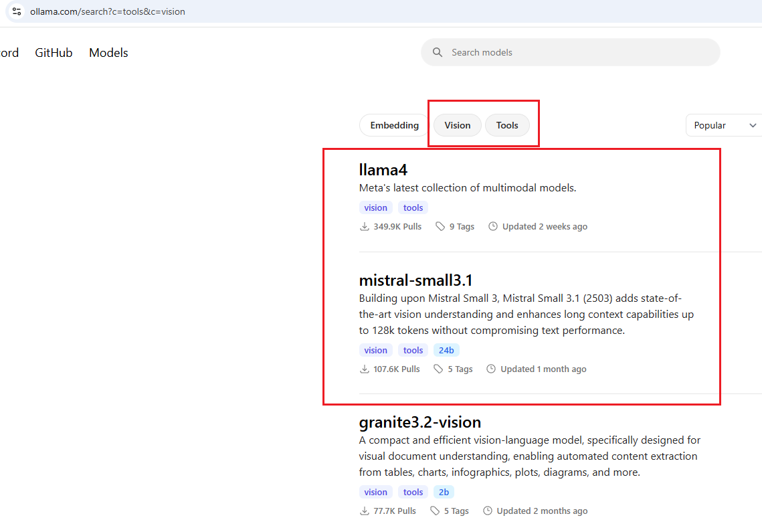Click the '349.9K Pulls' text
This screenshot has width=762, height=532.
click(397, 227)
